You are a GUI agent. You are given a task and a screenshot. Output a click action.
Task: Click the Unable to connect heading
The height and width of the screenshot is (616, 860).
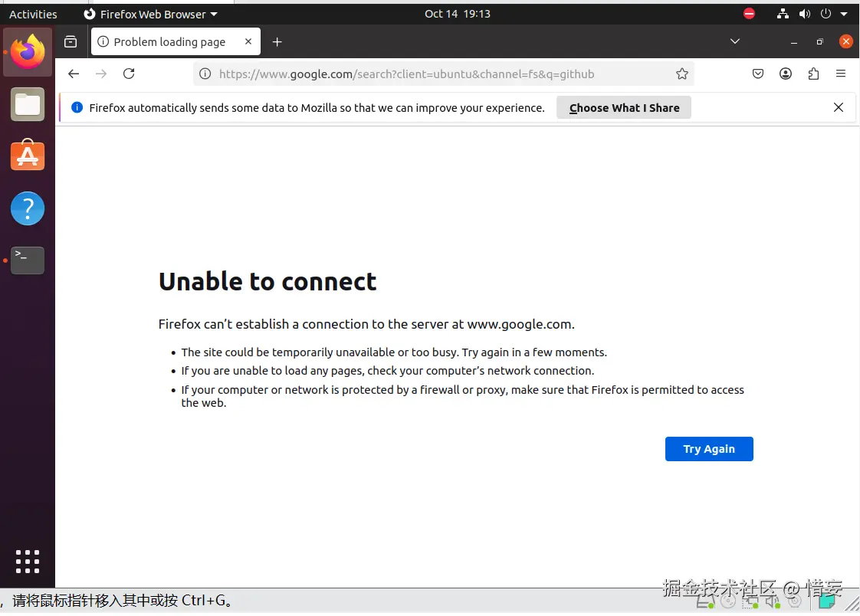point(268,282)
